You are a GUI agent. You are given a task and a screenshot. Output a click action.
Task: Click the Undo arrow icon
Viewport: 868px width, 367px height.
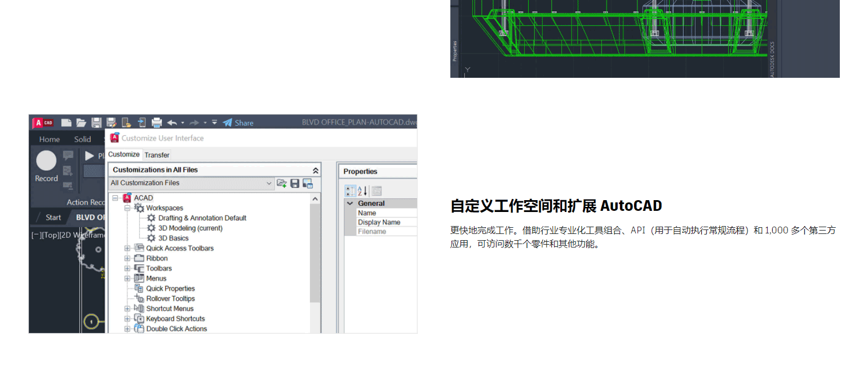[172, 122]
